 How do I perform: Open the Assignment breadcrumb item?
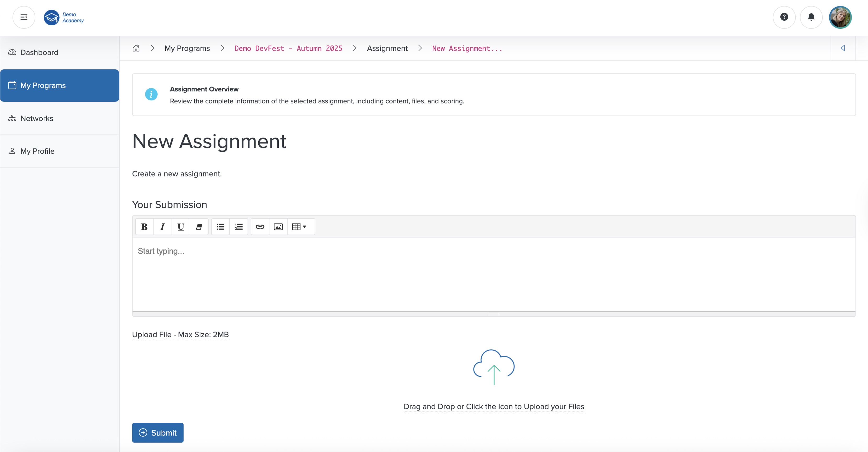(x=387, y=48)
